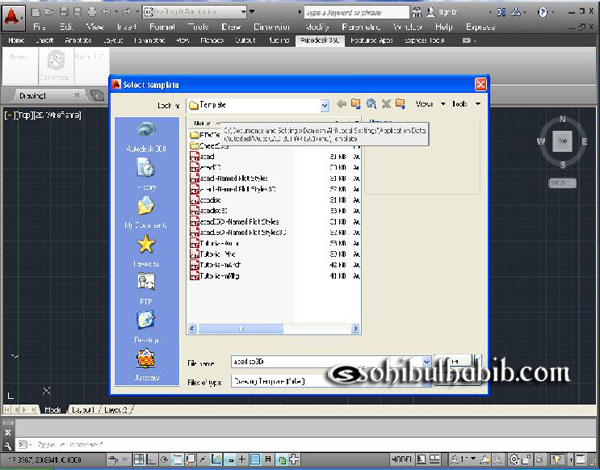Click the Redo arrow in quick access toolbar
This screenshot has width=600, height=470.
click(x=126, y=13)
